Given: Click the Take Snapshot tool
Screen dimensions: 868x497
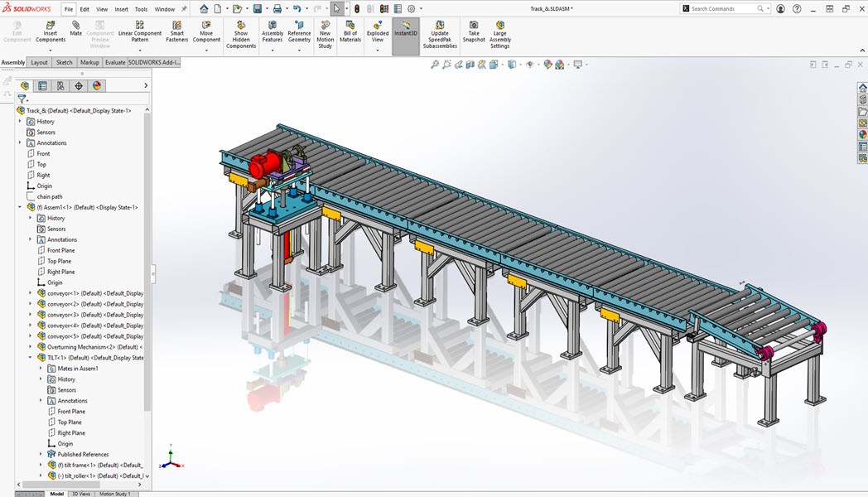Looking at the screenshot, I should pyautogui.click(x=474, y=32).
